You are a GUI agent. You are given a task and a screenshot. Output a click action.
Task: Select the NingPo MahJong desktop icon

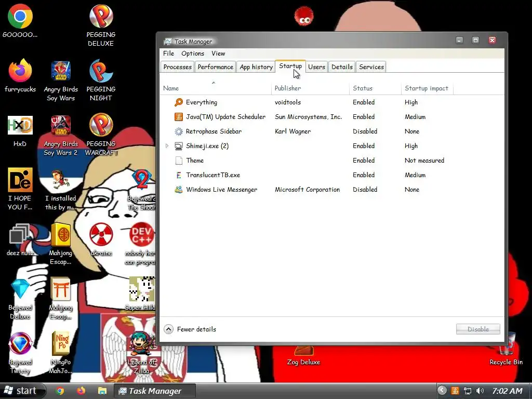[x=61, y=343]
